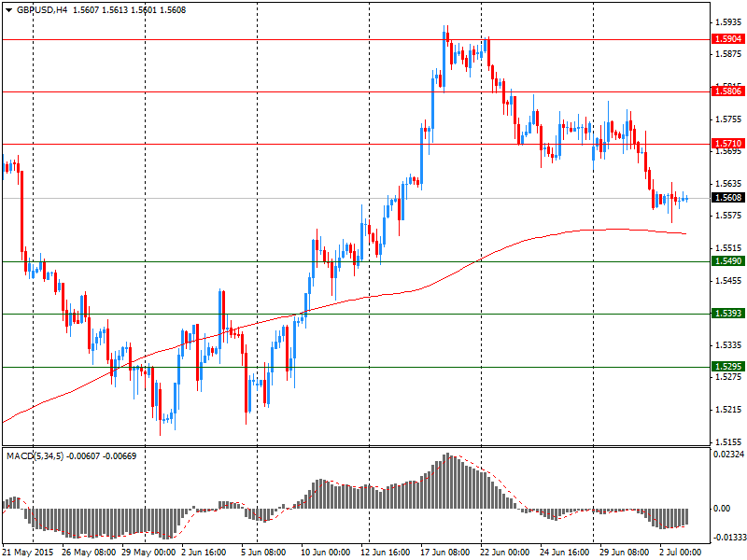747x560 pixels.
Task: Click the MACD(5,34,5) indicator label
Action: tap(35, 456)
